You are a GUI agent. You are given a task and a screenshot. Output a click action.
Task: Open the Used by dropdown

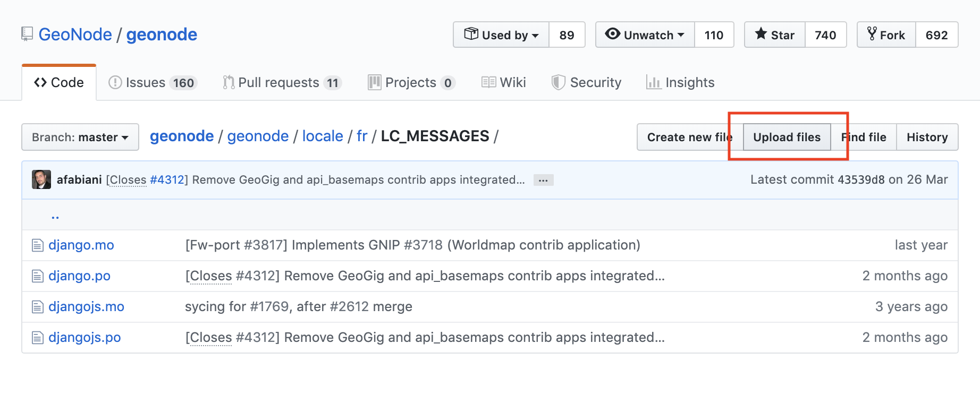501,35
